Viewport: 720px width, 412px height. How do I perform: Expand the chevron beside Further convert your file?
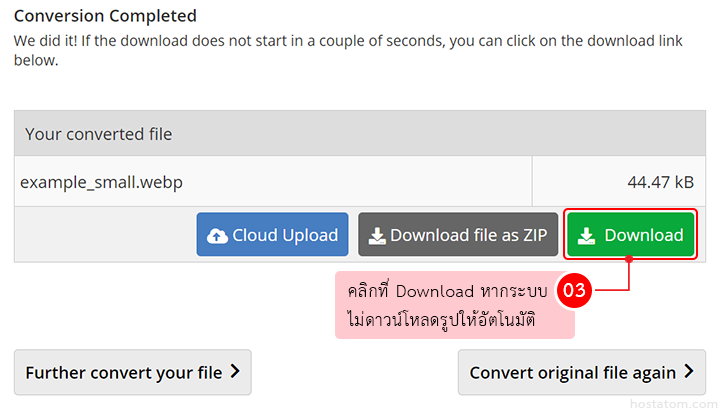coord(235,372)
